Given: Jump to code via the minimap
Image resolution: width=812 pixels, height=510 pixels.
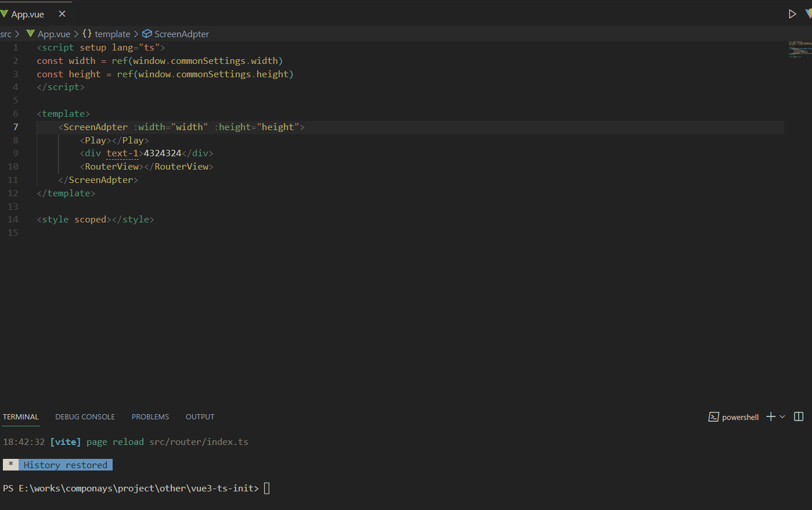Looking at the screenshot, I should point(800,49).
